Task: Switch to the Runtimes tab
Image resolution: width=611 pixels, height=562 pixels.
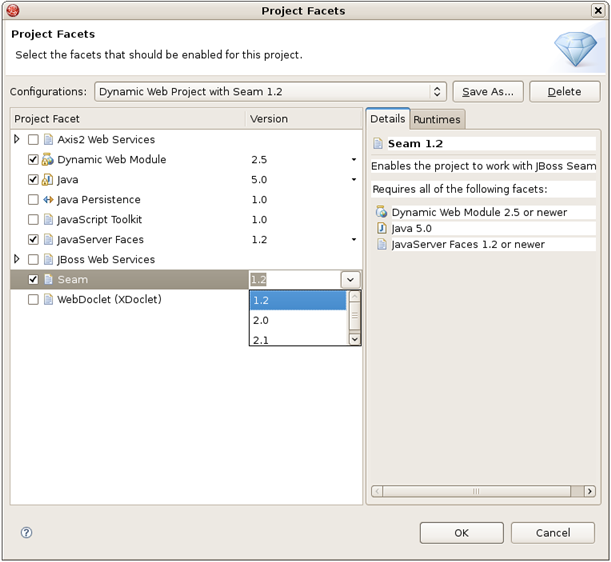Action: (x=437, y=120)
